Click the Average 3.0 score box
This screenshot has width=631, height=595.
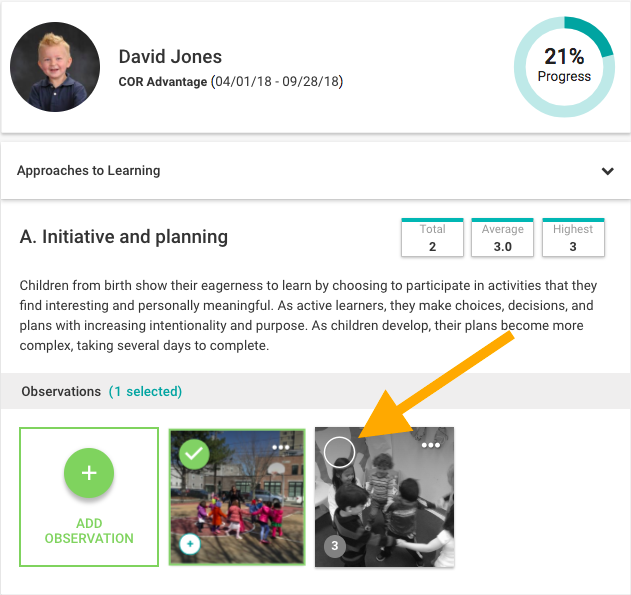pyautogui.click(x=502, y=237)
